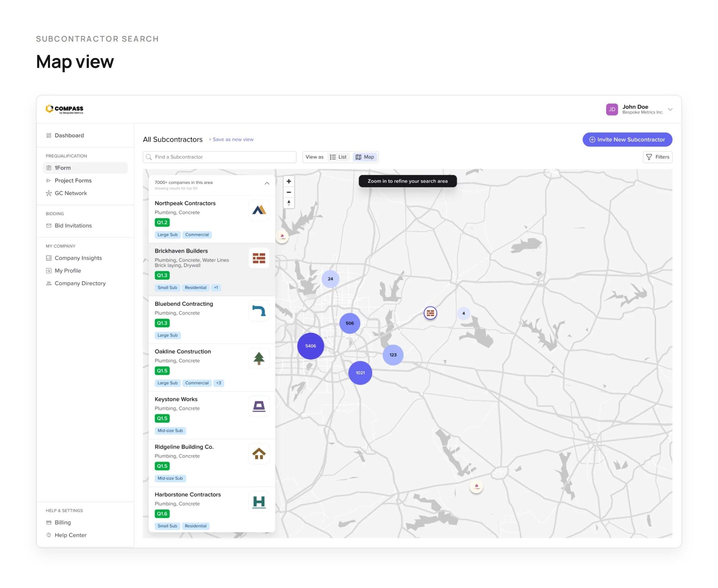This screenshot has height=588, width=718.
Task: Click Invite New Subcontractor button
Action: 627,140
